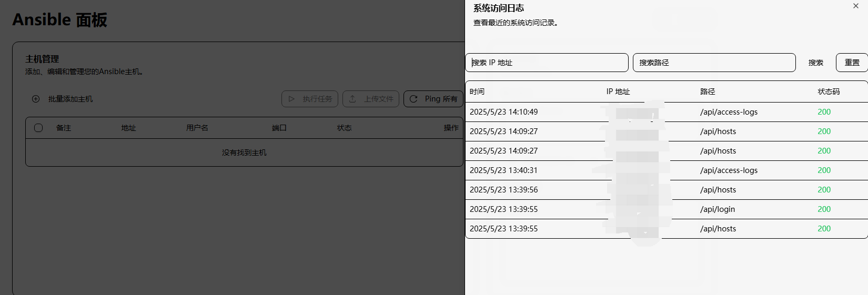Click the upload icon on 上传文件 button

pos(352,99)
